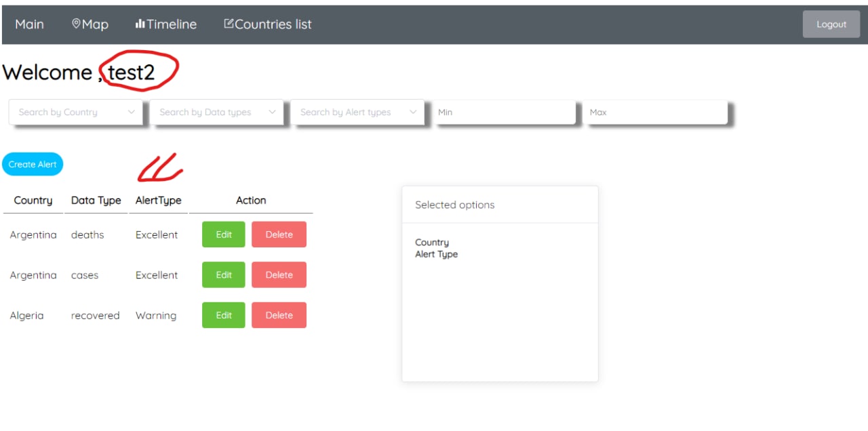Open the Search by Alert types dropdown
The width and height of the screenshot is (868, 431).
pos(358,112)
